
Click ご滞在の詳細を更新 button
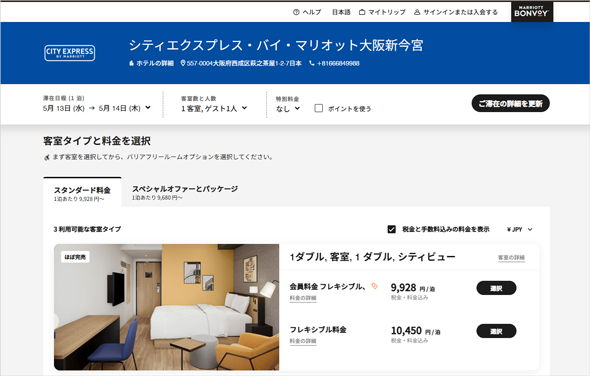coord(510,104)
